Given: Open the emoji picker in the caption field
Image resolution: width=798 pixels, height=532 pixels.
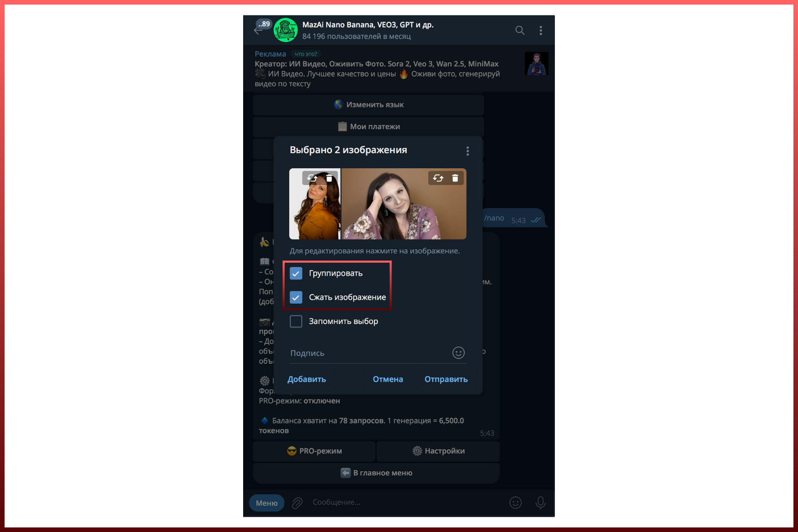Looking at the screenshot, I should click(458, 353).
